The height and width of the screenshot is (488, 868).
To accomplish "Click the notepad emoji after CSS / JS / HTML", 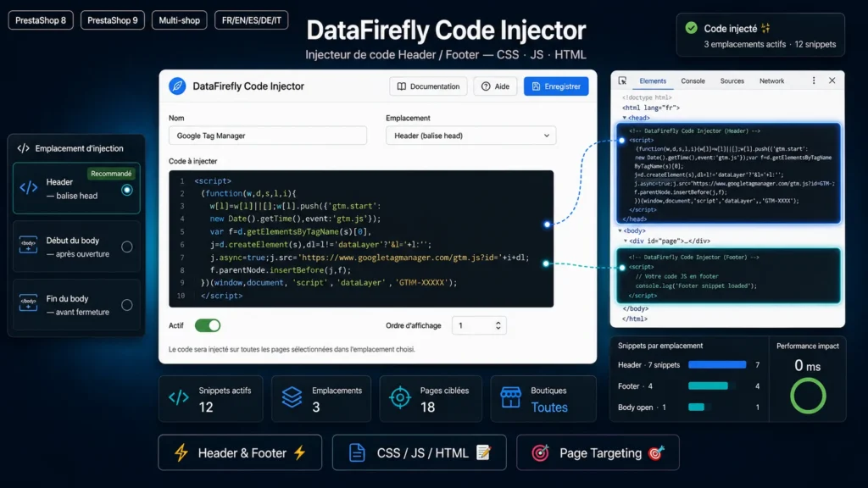I will (483, 452).
